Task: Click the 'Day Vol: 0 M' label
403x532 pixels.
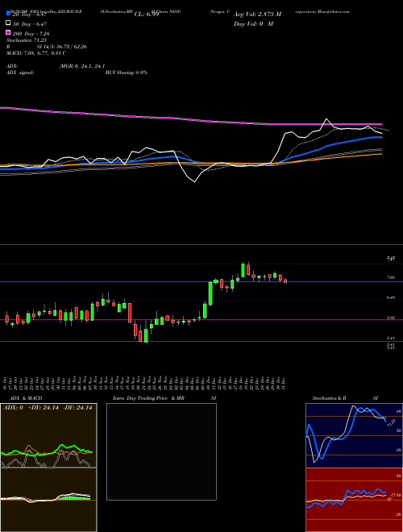Action: [253, 23]
